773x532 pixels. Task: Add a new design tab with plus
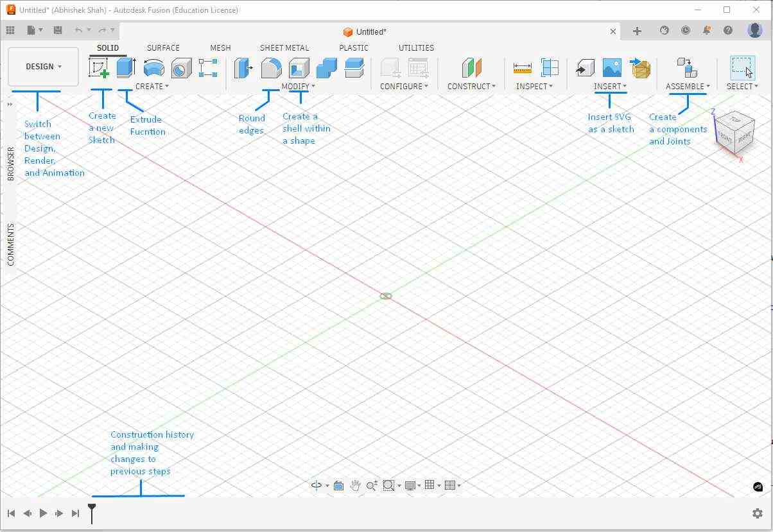point(637,31)
